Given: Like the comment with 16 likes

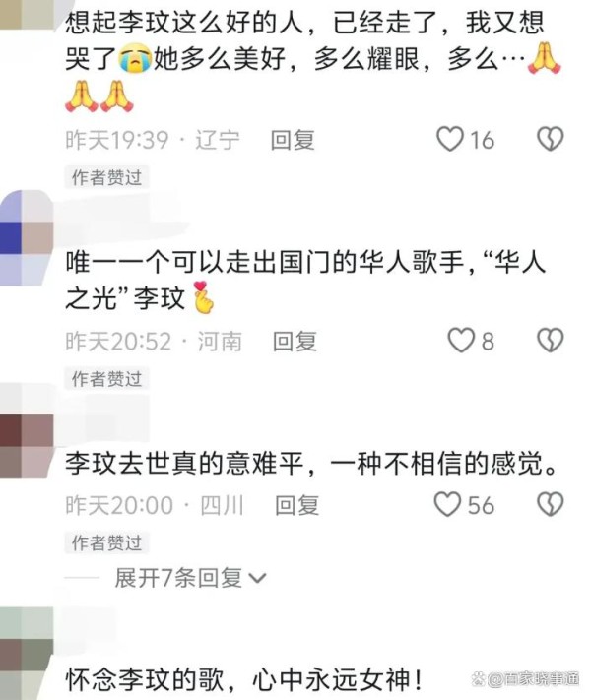Looking at the screenshot, I should [x=450, y=139].
